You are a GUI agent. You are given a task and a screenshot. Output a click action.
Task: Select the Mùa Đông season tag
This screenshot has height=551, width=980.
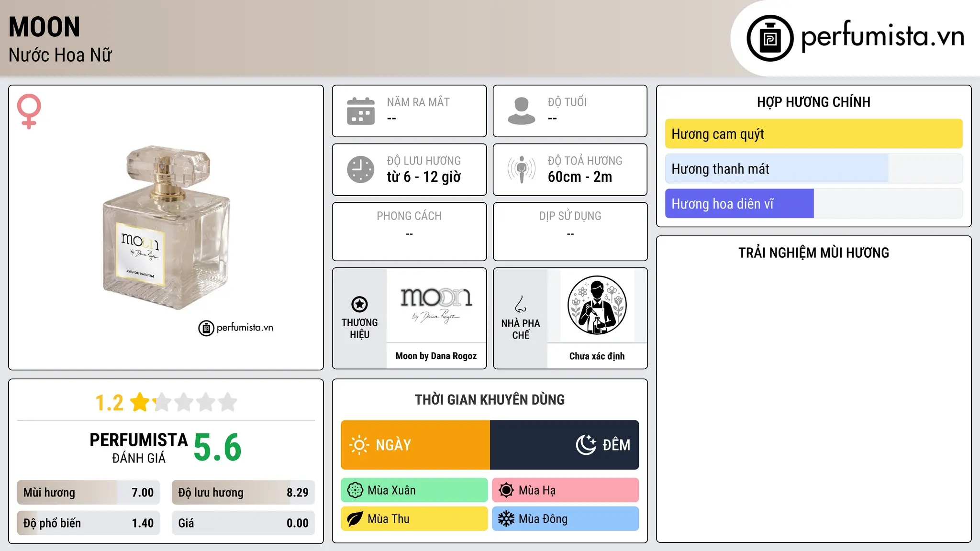[566, 519]
